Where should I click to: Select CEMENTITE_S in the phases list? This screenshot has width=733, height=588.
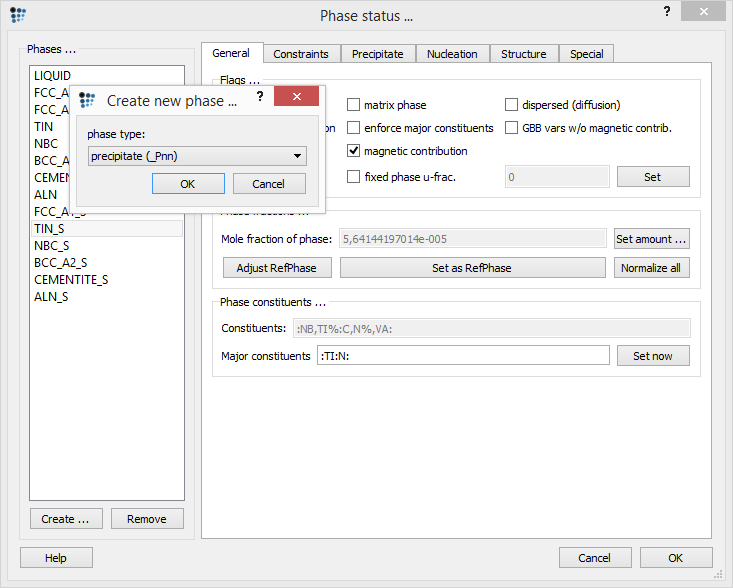click(x=71, y=280)
